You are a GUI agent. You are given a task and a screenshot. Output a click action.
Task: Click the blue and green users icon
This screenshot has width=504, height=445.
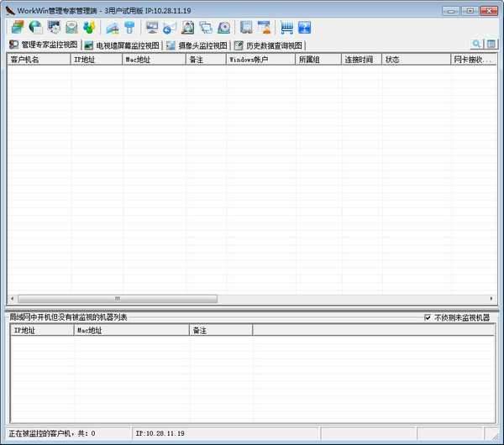click(x=89, y=28)
